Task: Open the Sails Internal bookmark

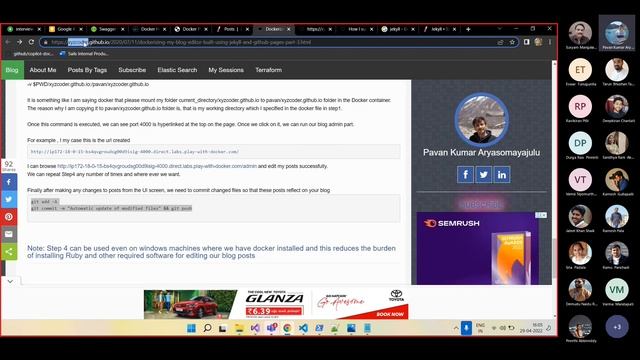Action: [84, 53]
